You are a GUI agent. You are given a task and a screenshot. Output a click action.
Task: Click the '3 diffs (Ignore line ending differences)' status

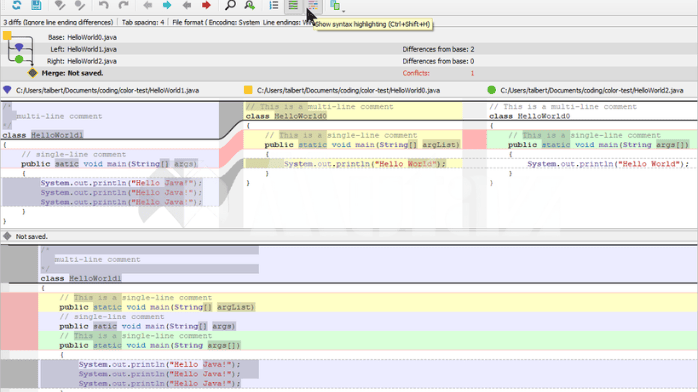click(58, 22)
